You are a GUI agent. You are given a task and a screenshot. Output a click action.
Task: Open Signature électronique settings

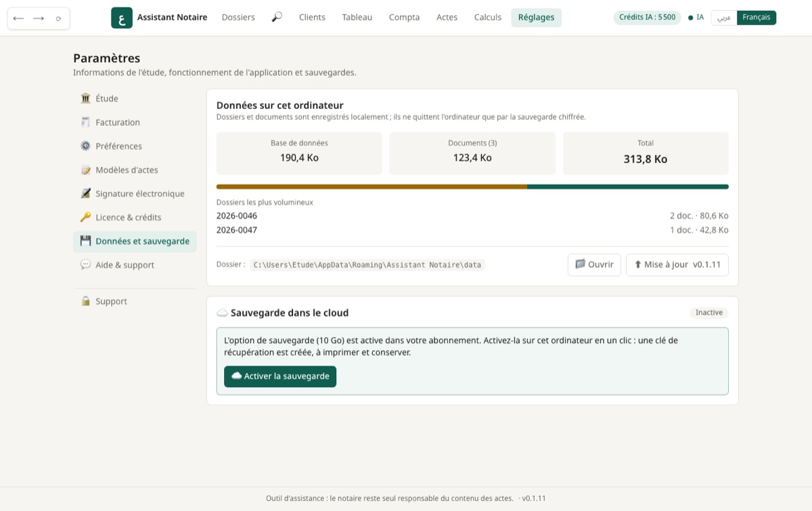135,194
